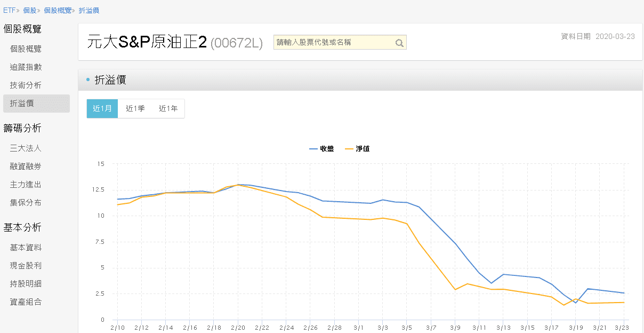Click the search magnifier icon

pyautogui.click(x=399, y=43)
